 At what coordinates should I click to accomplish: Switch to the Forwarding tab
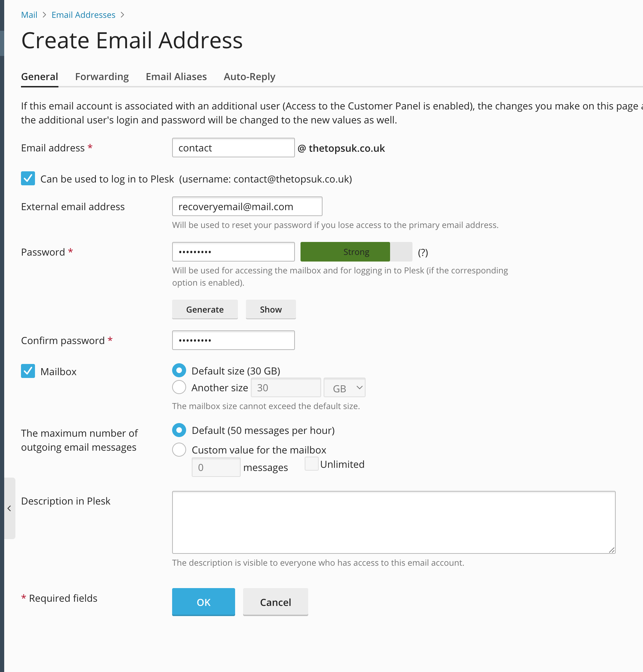click(x=102, y=77)
